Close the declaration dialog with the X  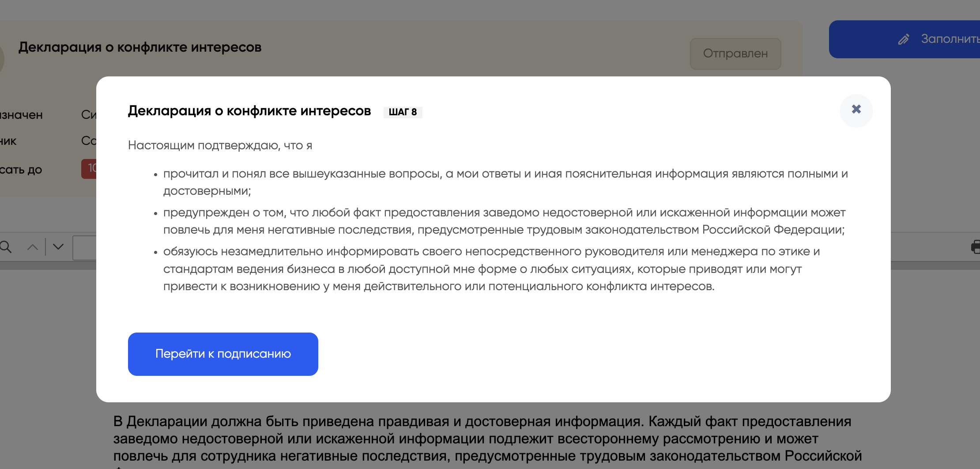pyautogui.click(x=856, y=110)
